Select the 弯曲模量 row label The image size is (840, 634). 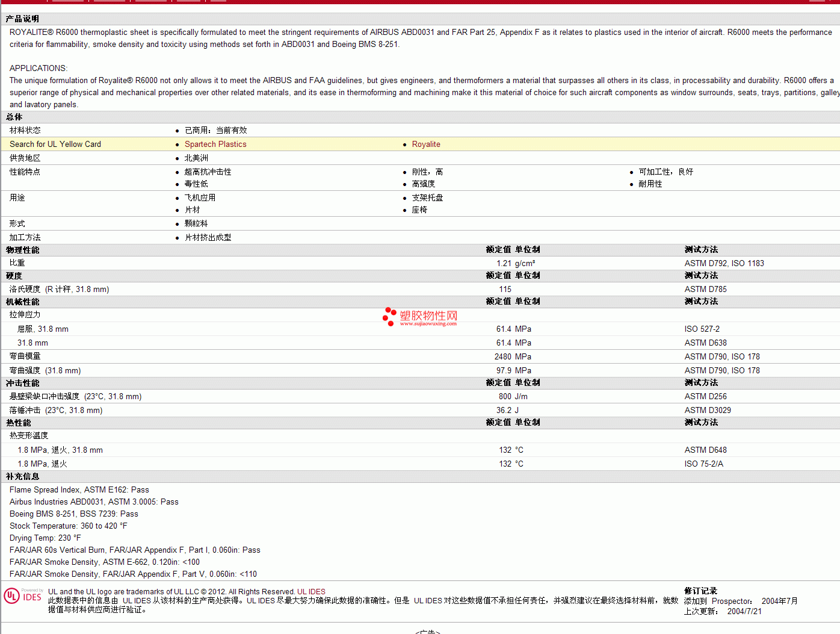(x=25, y=356)
